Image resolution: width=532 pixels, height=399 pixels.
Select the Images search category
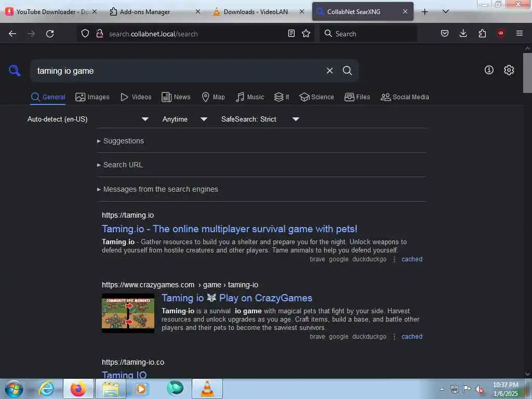pyautogui.click(x=92, y=97)
